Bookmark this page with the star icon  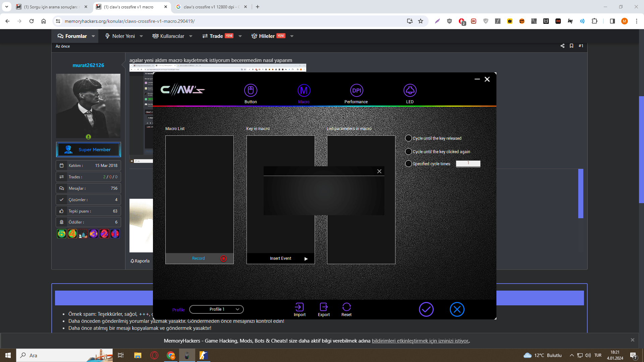click(x=421, y=21)
